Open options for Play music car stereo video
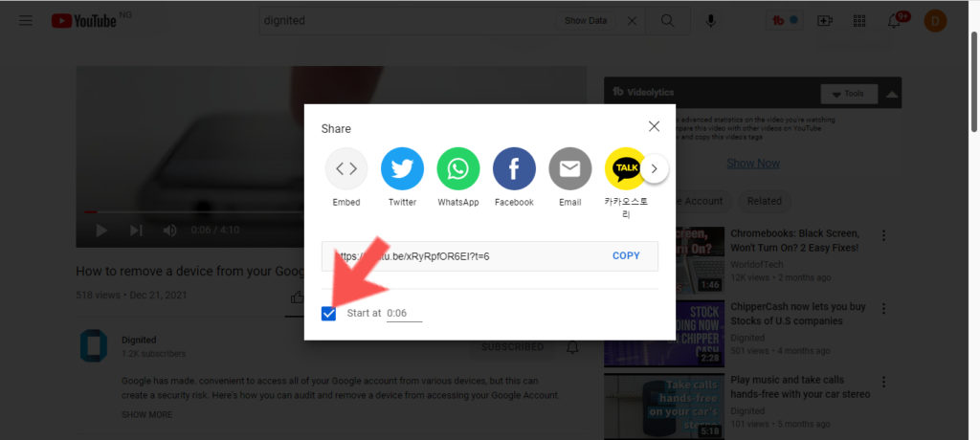 tap(883, 382)
